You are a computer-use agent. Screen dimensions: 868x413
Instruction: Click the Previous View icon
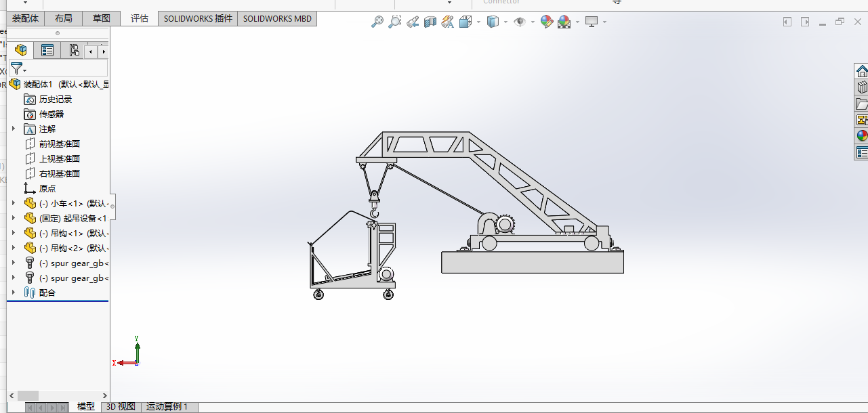coord(413,22)
